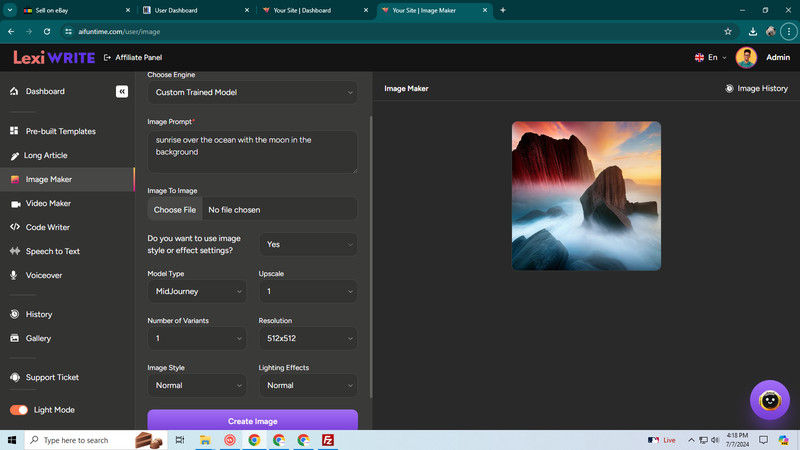Open the Gallery icon in sidebar
Viewport: 800px width, 450px height.
(x=15, y=338)
